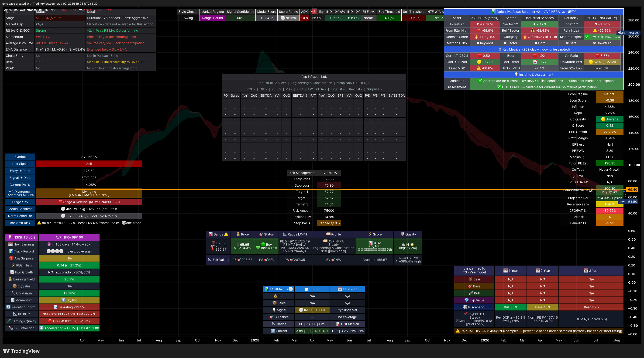Viewport: 644px width, 358px height.
Task: Click the green heart in Buy Below Low cell
Action: click(258, 248)
